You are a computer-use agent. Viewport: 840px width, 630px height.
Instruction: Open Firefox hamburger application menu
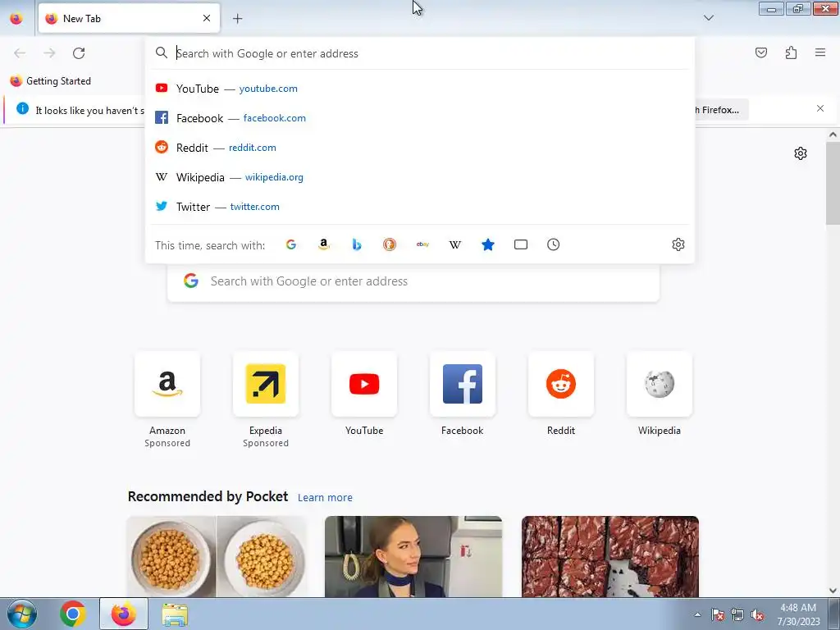point(820,52)
